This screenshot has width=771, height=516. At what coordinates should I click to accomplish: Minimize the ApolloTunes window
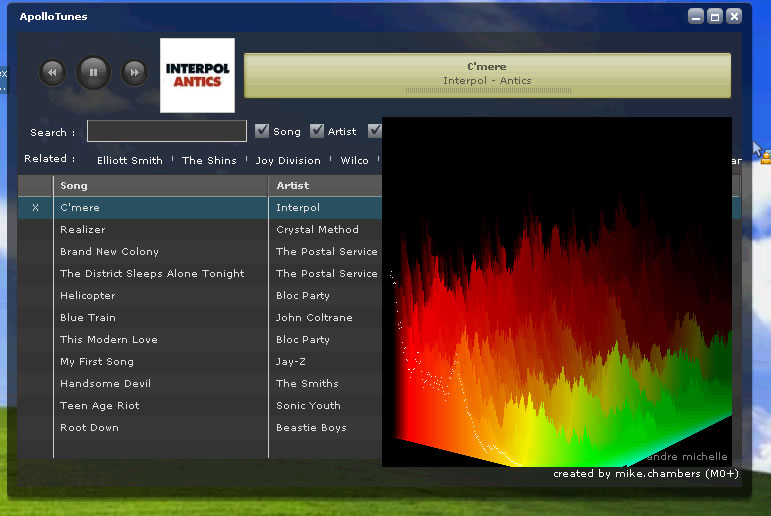[x=696, y=17]
